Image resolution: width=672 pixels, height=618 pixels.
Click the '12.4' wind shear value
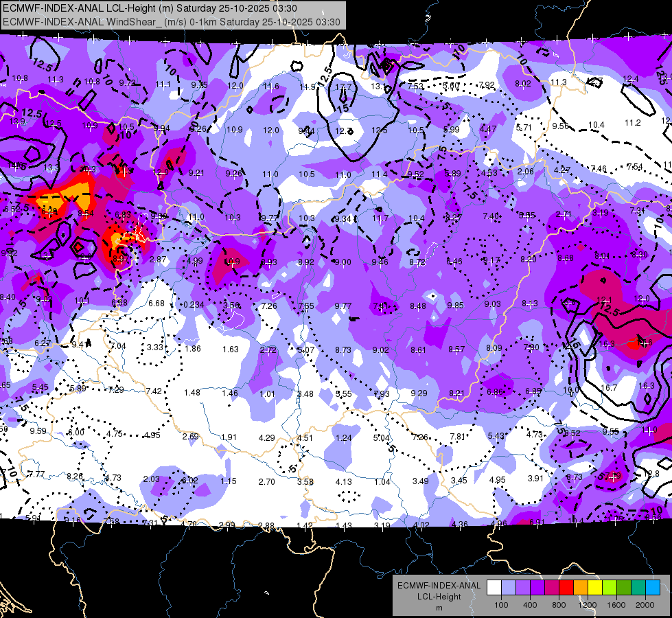pos(631,79)
